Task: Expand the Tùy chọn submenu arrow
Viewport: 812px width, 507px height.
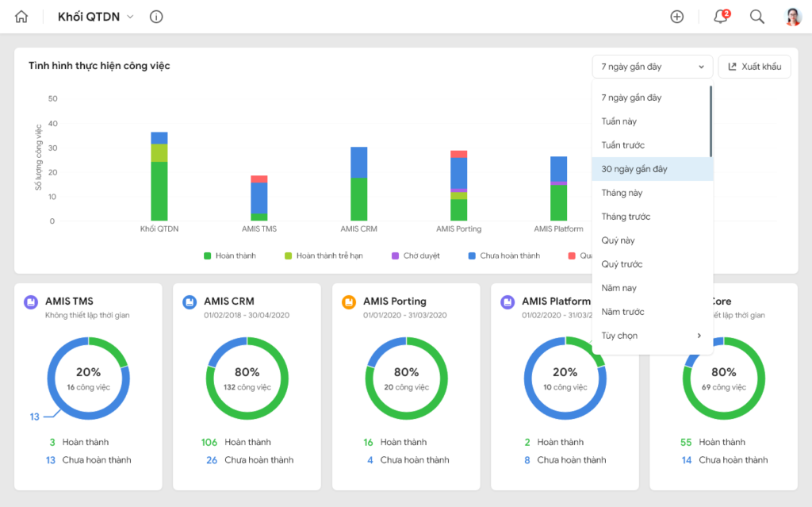Action: (x=699, y=336)
